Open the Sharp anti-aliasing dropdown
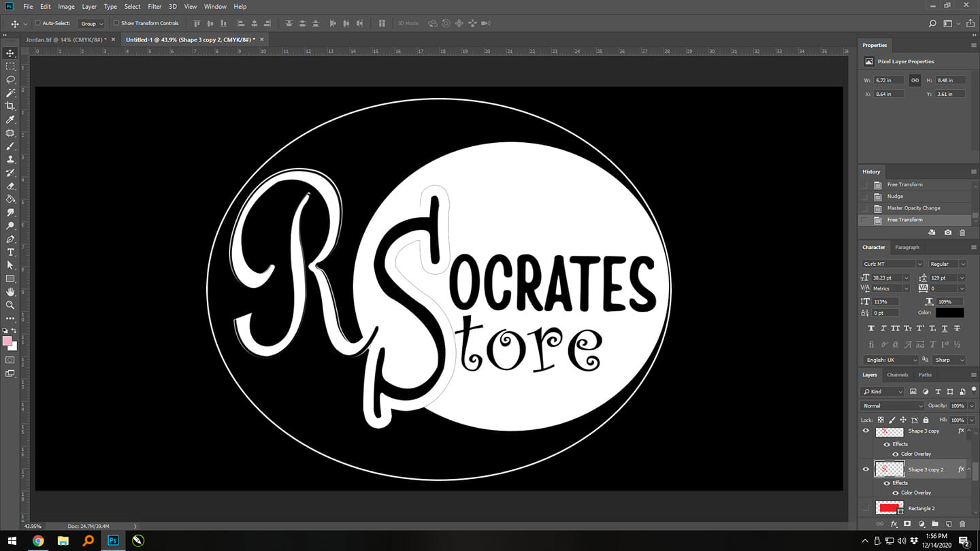The image size is (980, 551). pos(949,360)
